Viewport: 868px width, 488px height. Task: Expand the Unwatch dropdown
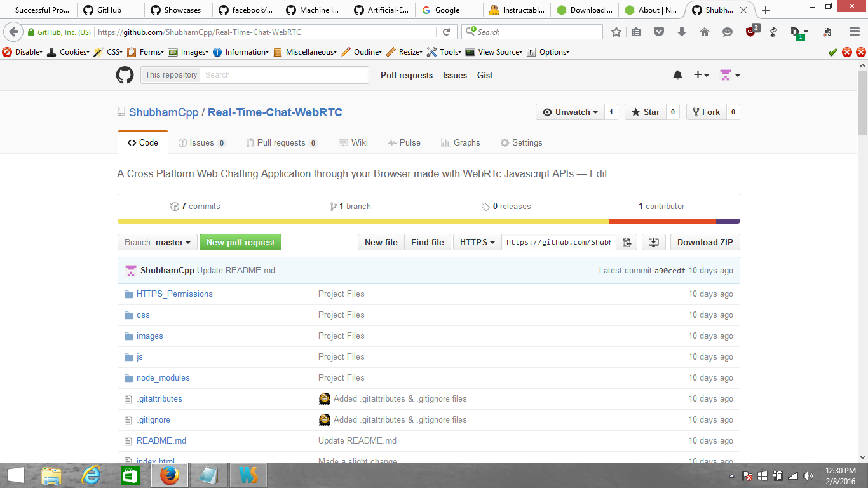(x=570, y=112)
